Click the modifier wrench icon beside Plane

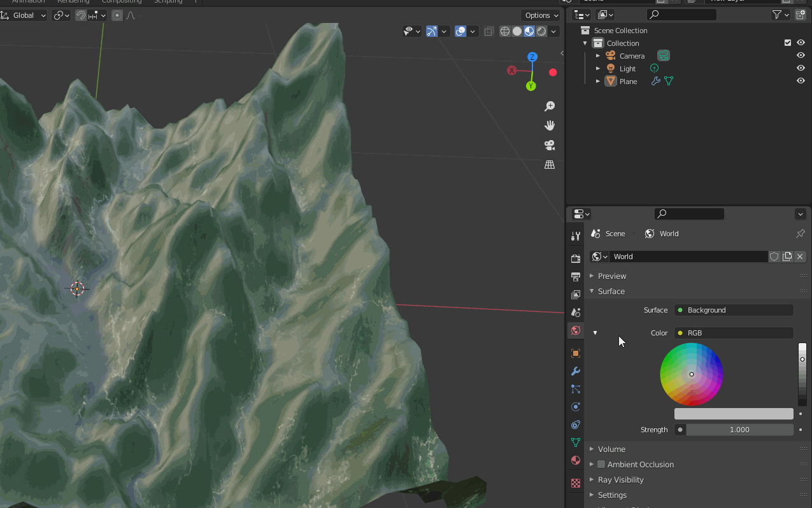click(x=655, y=81)
